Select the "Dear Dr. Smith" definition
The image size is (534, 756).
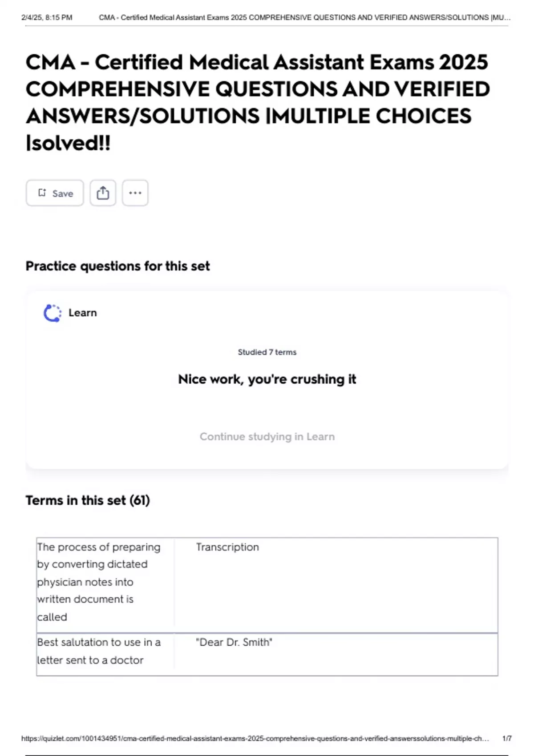point(234,642)
